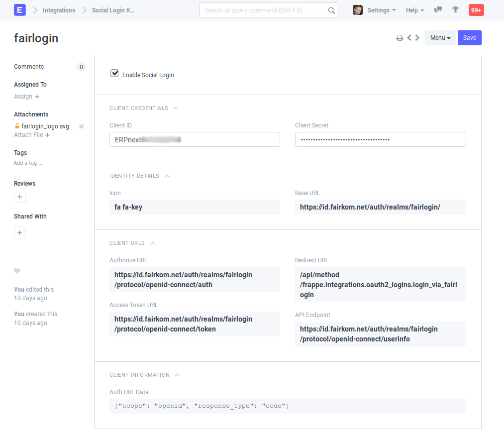Collapse the Identity Details section

(167, 176)
